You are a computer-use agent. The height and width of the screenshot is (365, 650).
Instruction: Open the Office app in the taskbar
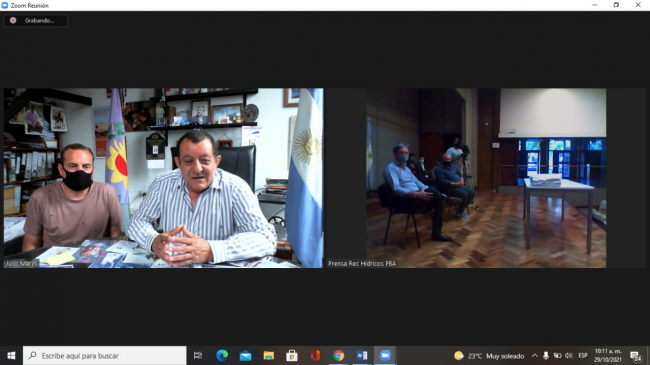[x=315, y=355]
